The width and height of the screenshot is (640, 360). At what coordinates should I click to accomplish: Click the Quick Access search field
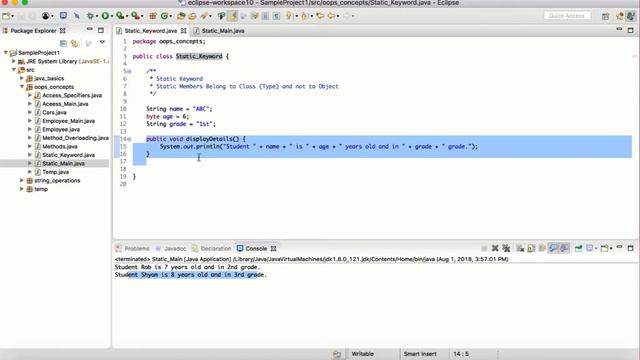567,16
